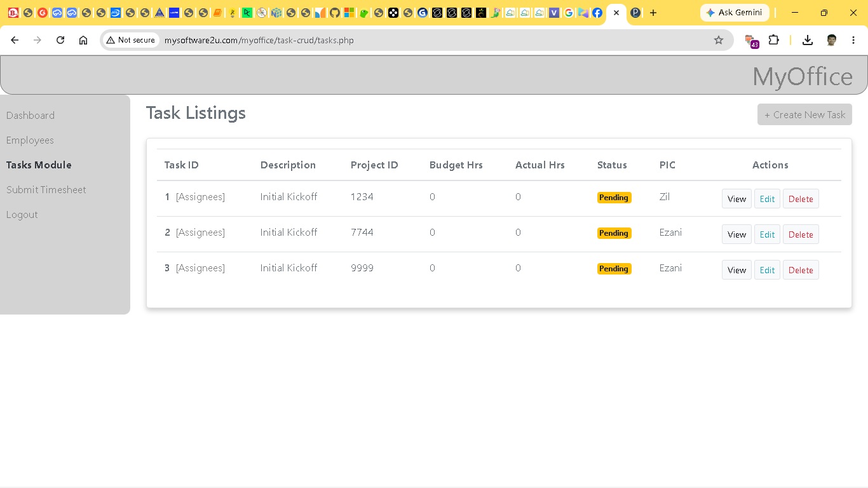Image resolution: width=868 pixels, height=488 pixels.
Task: Click the Project ID value 1234
Action: click(362, 197)
